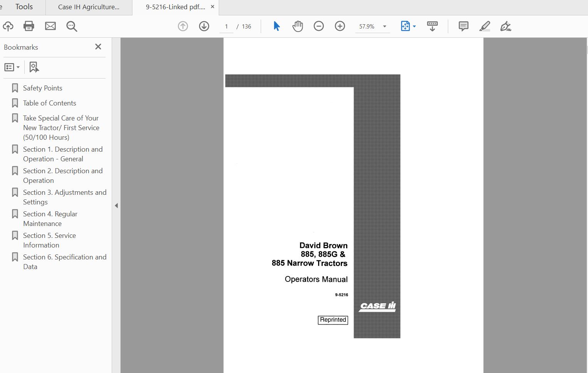
Task: Click the David Brown heading on cover
Action: point(323,246)
